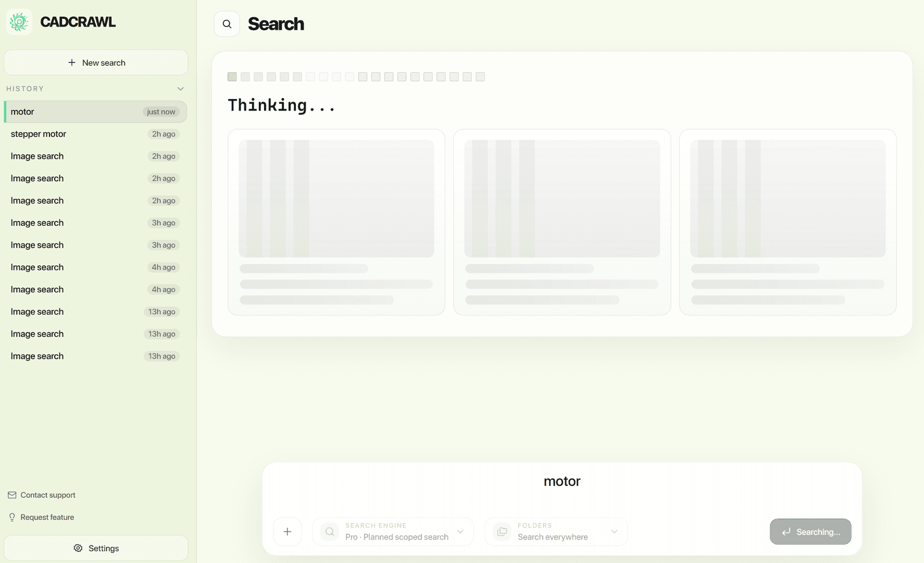Viewport: 924px width, 563px height.
Task: Click the 'HISTORY' section label
Action: 25,89
